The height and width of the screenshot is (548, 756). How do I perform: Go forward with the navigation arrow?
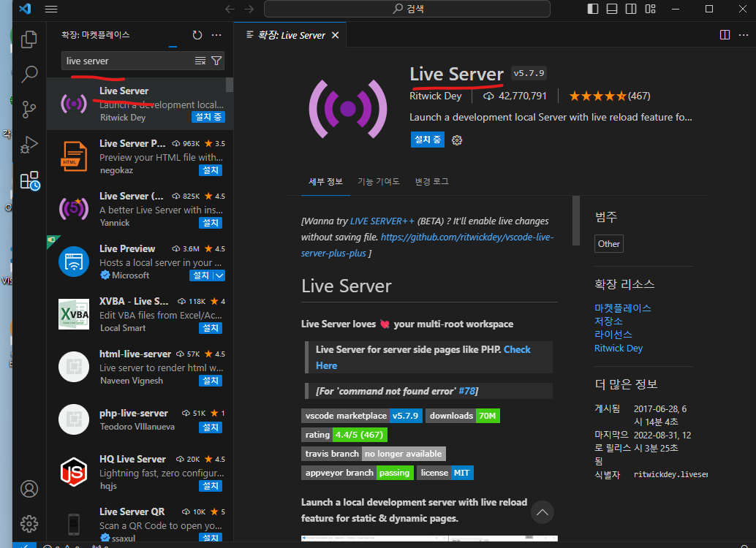pyautogui.click(x=249, y=9)
